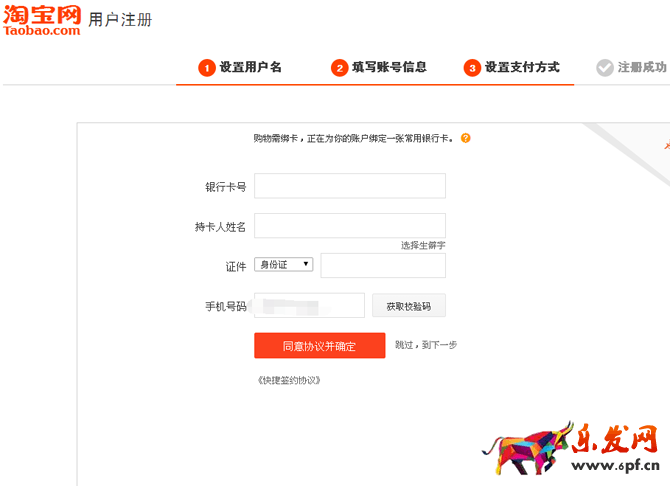Focus the 银行卡号 input field
670x486 pixels.
click(350, 186)
